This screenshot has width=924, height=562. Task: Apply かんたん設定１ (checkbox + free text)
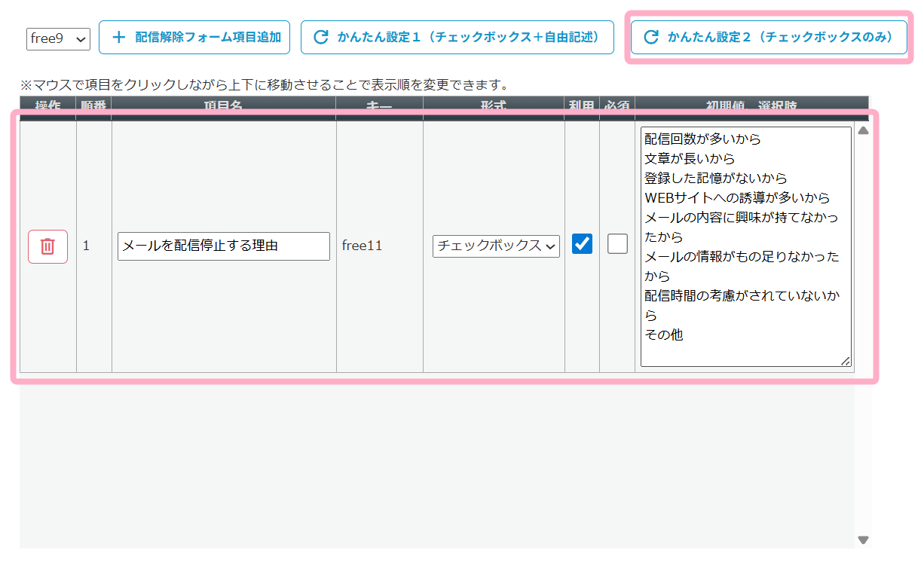pyautogui.click(x=457, y=38)
